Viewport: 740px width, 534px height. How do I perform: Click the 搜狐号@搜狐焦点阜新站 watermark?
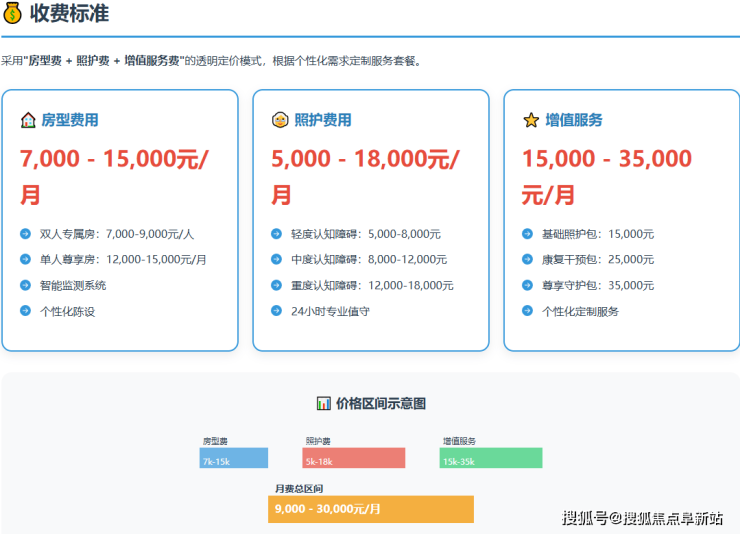click(642, 518)
